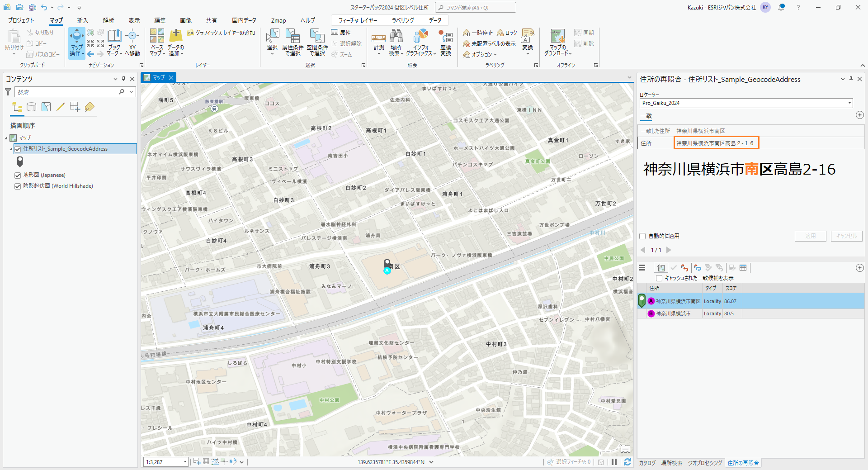Click the pick-from-map tool in rematch pane
The image size is (868, 470).
pyautogui.click(x=660, y=268)
